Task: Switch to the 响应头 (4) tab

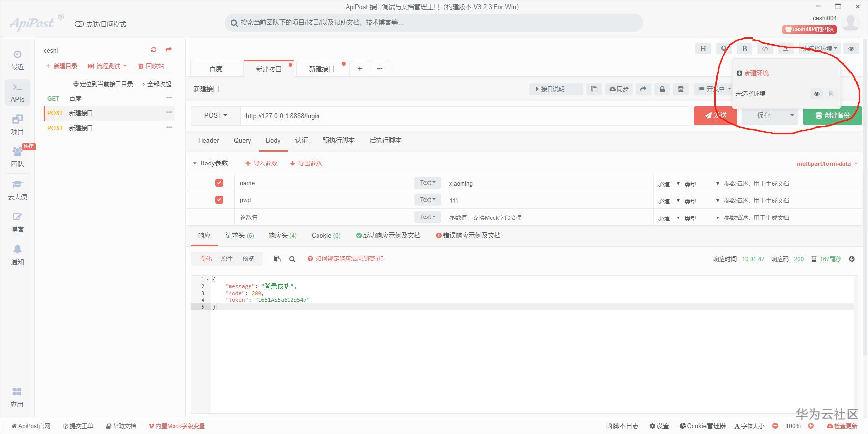Action: (283, 235)
